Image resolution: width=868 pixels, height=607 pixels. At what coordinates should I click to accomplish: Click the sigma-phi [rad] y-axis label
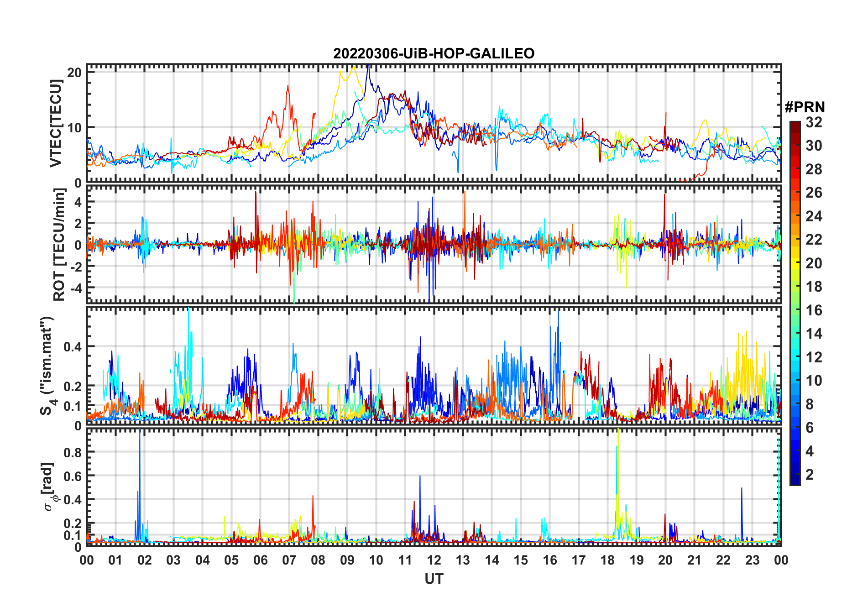[x=48, y=487]
